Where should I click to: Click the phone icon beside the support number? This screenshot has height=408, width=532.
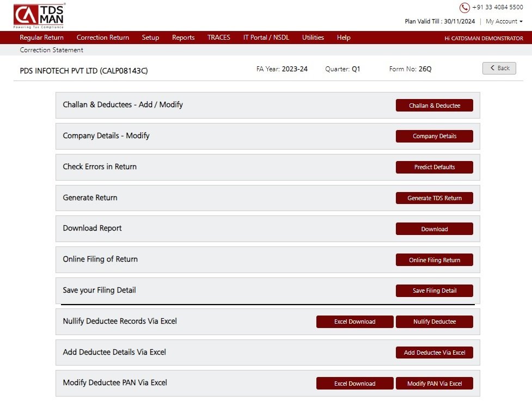click(464, 8)
